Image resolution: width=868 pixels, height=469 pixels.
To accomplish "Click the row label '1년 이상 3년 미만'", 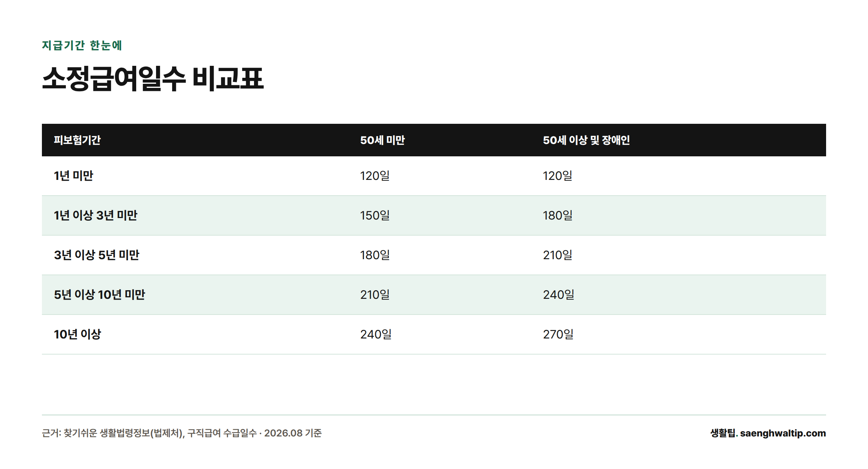I will [x=95, y=215].
